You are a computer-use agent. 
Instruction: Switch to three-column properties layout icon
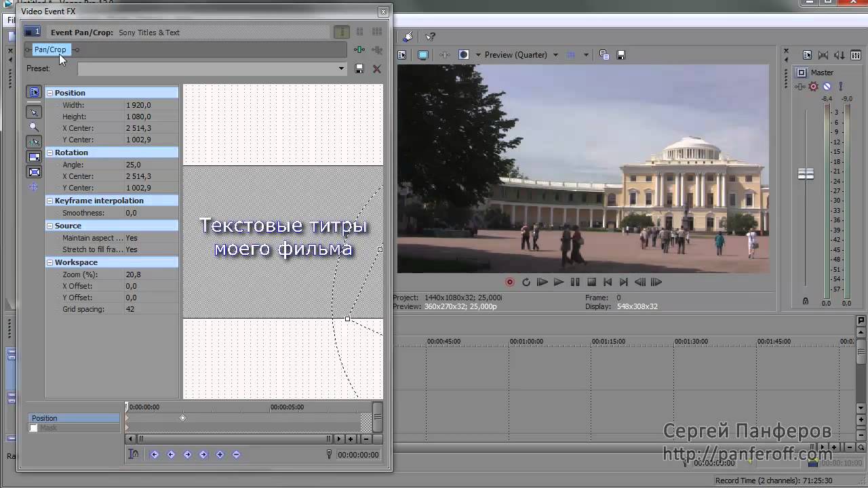(x=377, y=32)
